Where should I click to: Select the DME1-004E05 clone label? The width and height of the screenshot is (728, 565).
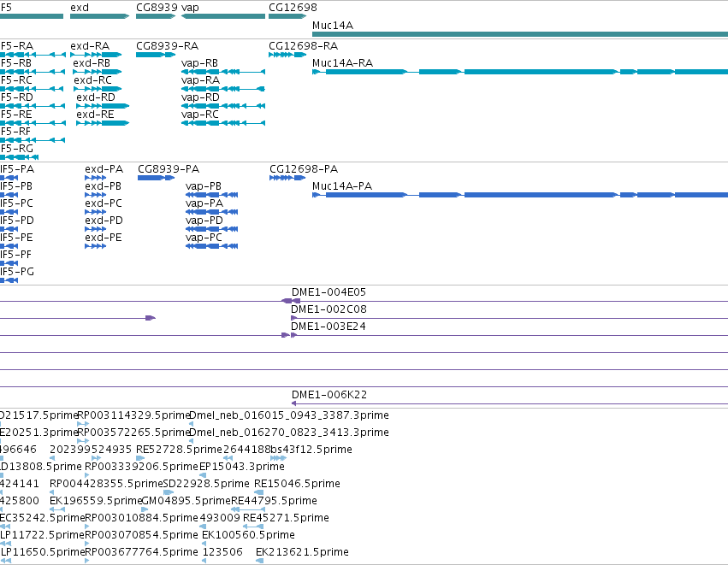pos(328,292)
